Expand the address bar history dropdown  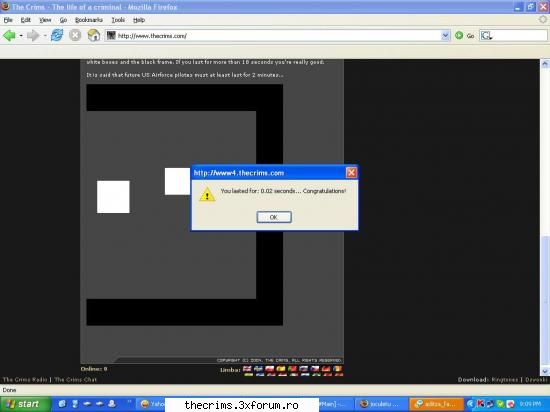point(445,35)
